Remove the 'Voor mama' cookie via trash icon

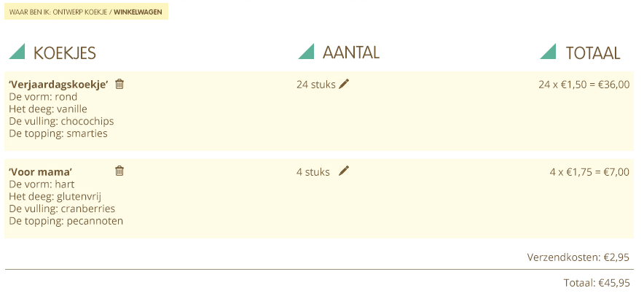[119, 171]
